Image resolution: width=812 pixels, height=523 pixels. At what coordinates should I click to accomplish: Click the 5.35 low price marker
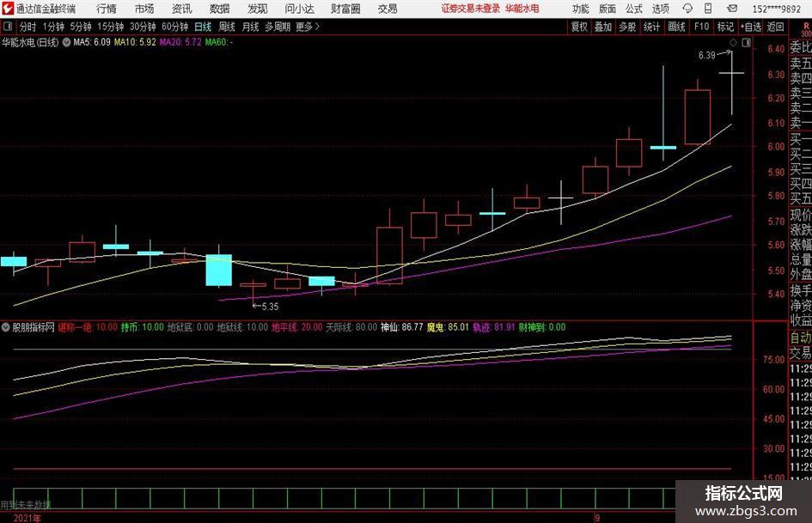[x=270, y=307]
